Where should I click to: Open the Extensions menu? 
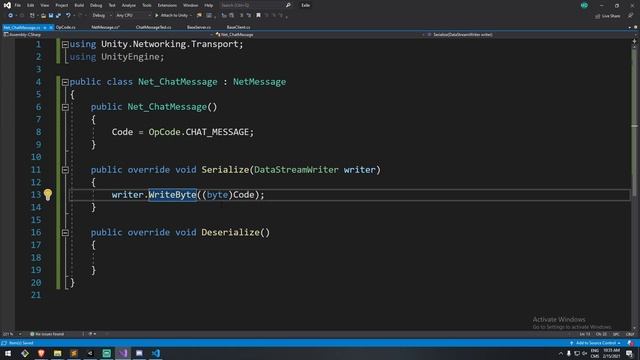click(167, 5)
